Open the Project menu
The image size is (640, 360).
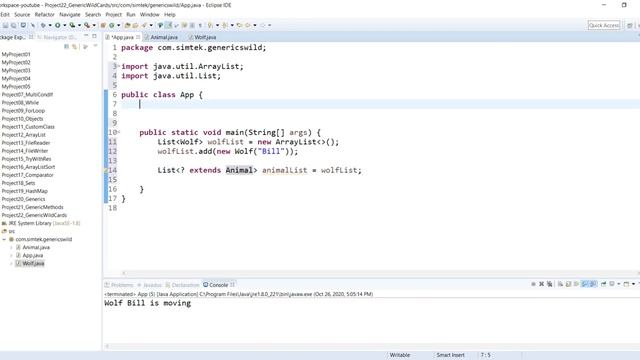(113, 14)
